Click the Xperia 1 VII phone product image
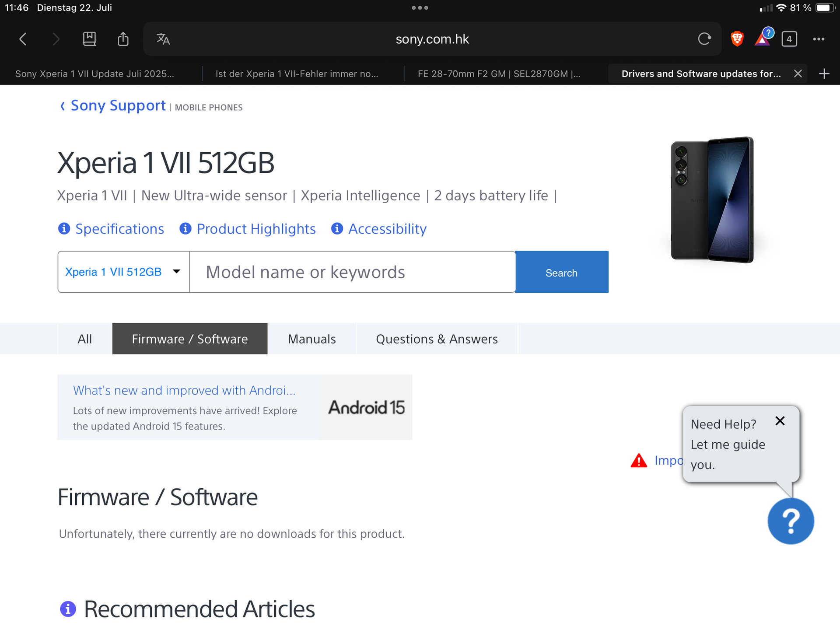 coord(713,199)
